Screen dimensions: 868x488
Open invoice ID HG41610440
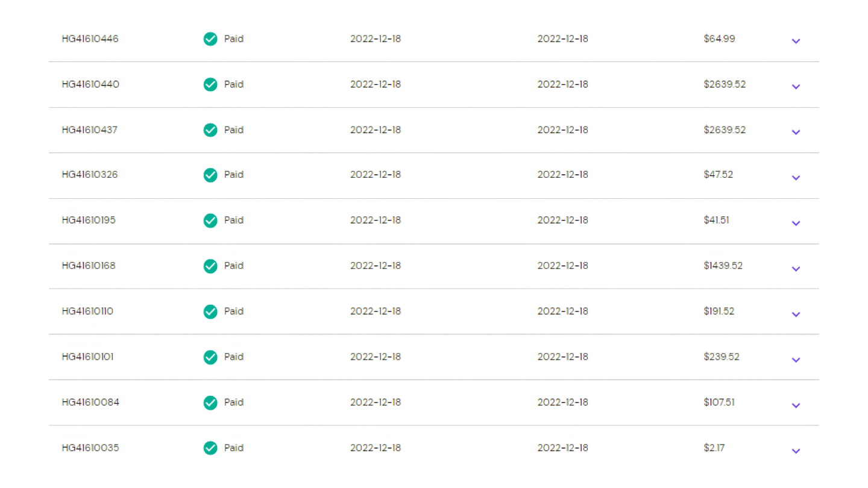[x=90, y=84]
